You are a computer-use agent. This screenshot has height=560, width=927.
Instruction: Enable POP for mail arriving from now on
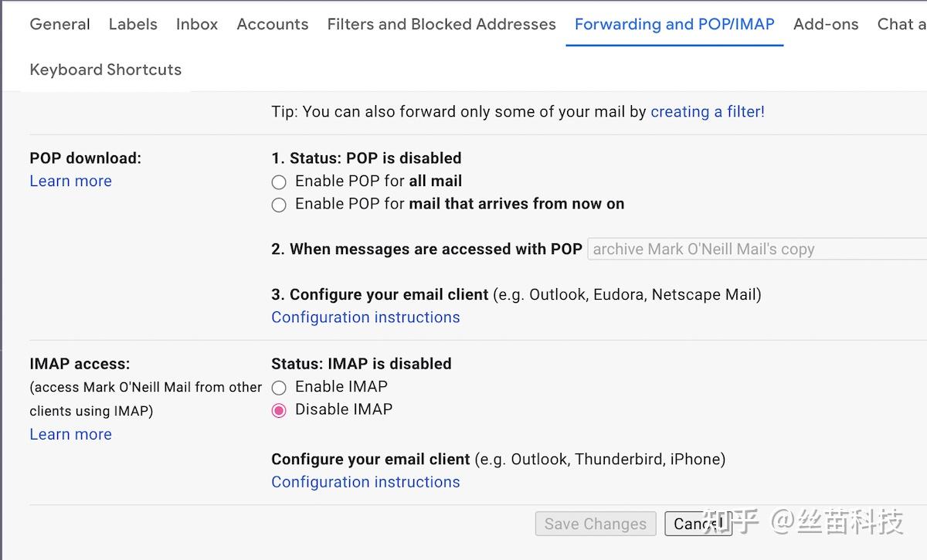click(x=279, y=205)
